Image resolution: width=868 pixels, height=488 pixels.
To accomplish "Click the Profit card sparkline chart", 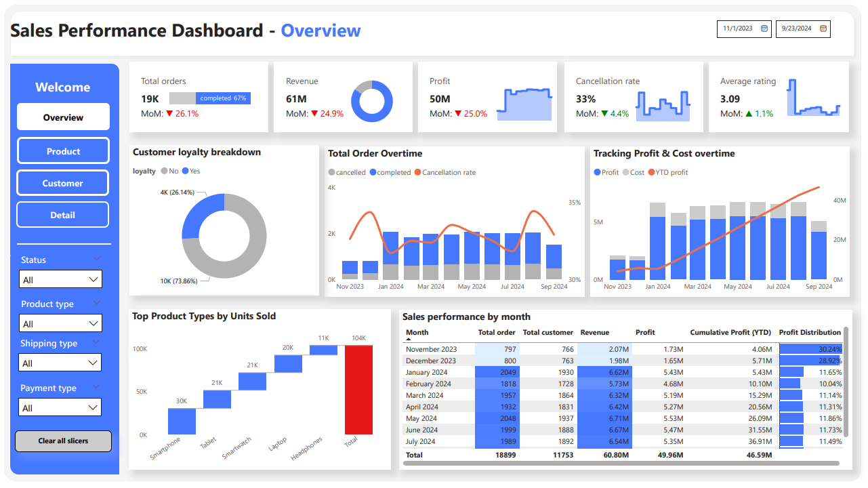I will click(524, 104).
